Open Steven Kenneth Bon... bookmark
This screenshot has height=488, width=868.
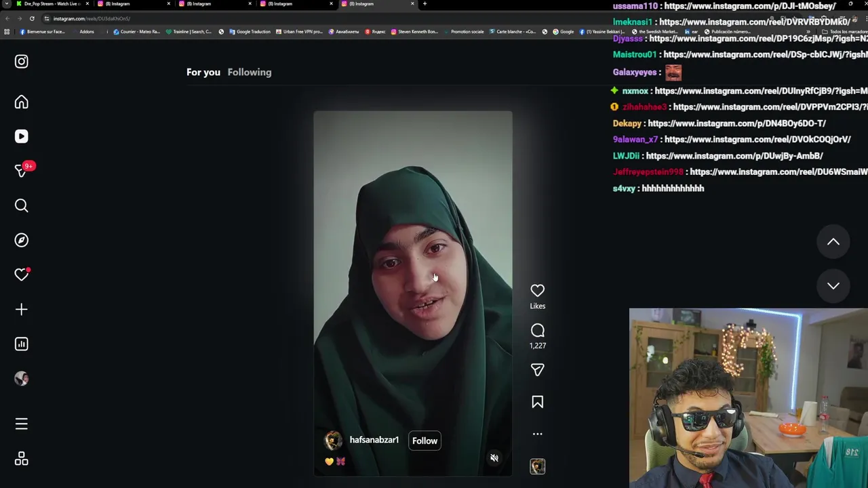pyautogui.click(x=414, y=32)
